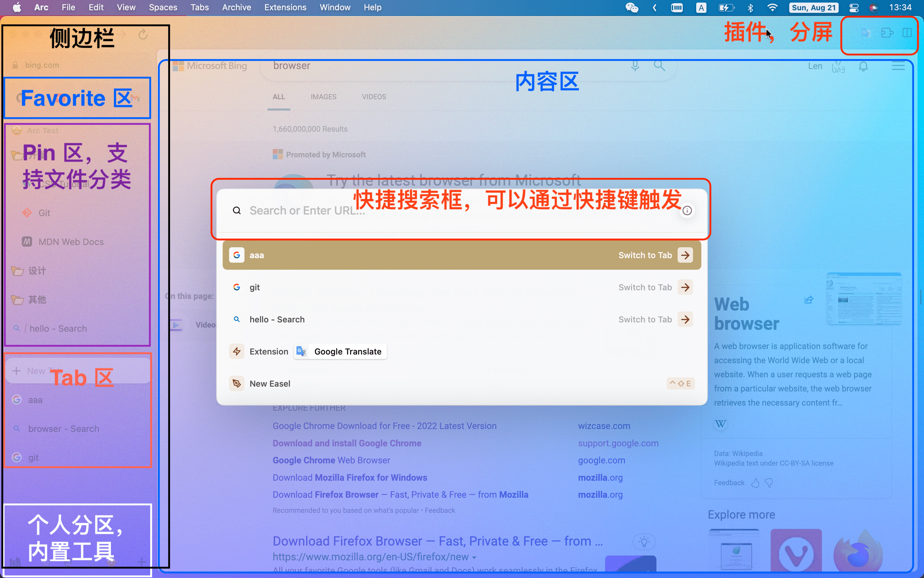Click the thumbs up feedback icon

(x=755, y=483)
